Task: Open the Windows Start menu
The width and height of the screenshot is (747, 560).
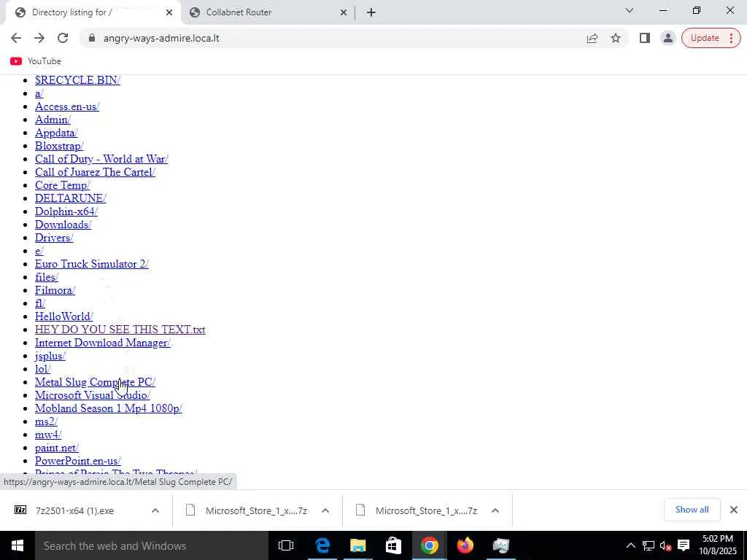Action: click(x=18, y=545)
